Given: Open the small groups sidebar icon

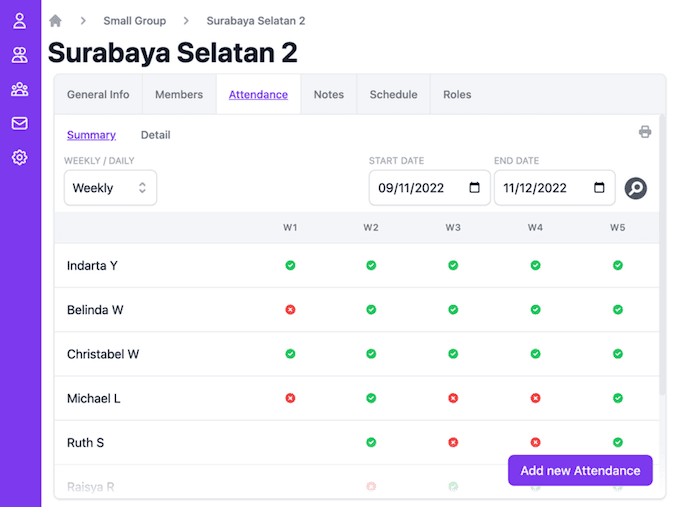Looking at the screenshot, I should tap(19, 89).
